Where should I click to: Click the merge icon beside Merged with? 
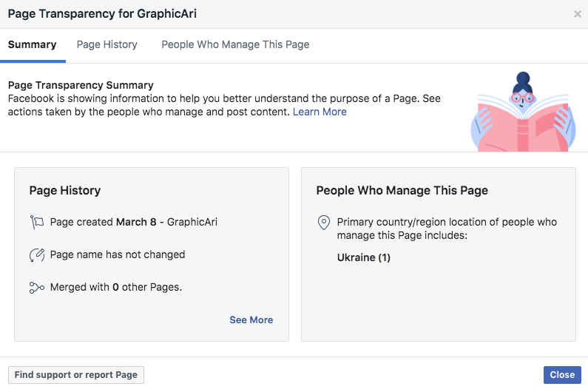pyautogui.click(x=37, y=288)
